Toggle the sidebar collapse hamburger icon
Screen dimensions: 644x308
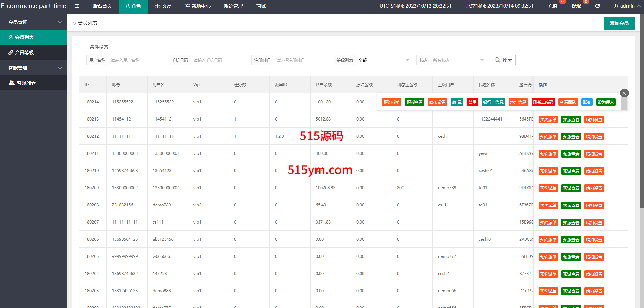[77, 6]
